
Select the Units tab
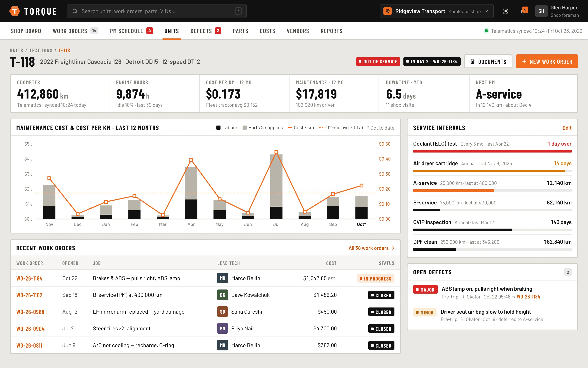pos(171,31)
